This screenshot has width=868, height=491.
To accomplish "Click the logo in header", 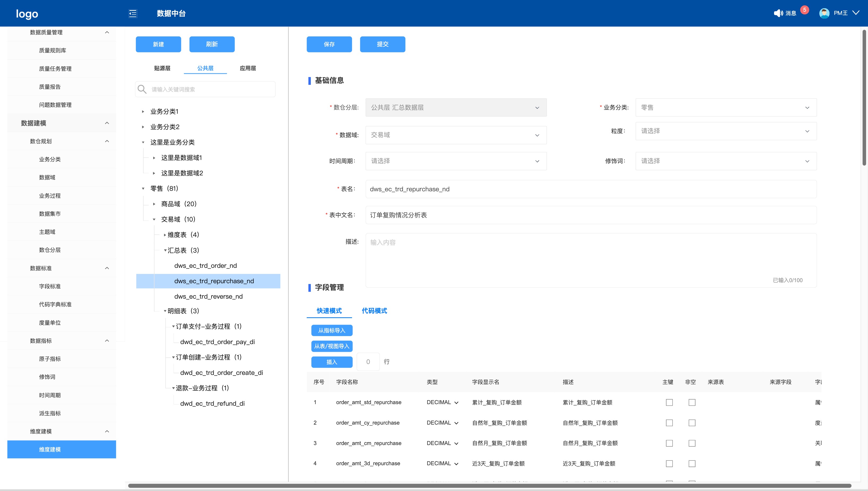I will point(27,14).
